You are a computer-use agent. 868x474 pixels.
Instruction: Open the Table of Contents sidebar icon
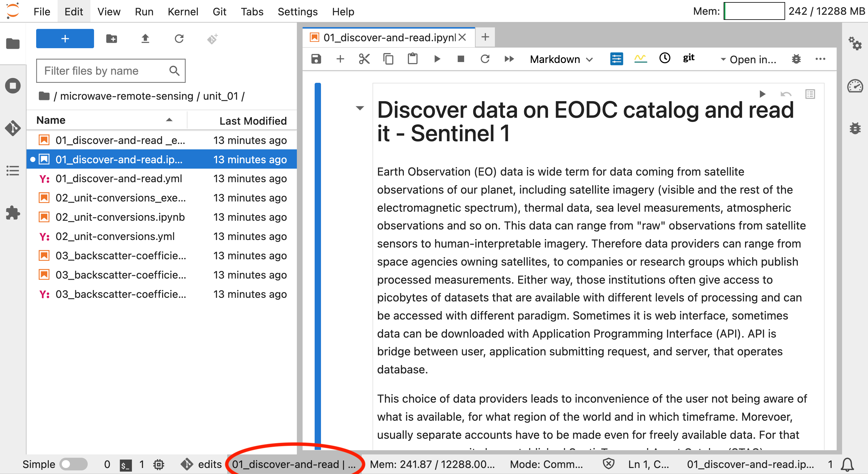13,171
